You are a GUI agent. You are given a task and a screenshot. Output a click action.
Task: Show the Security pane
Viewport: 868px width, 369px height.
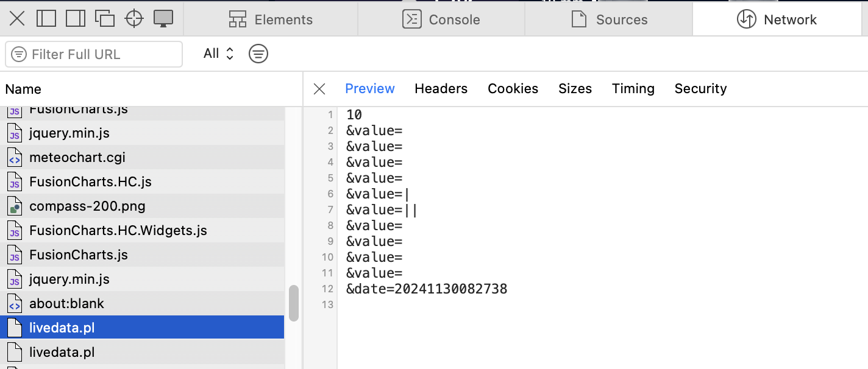pos(701,89)
